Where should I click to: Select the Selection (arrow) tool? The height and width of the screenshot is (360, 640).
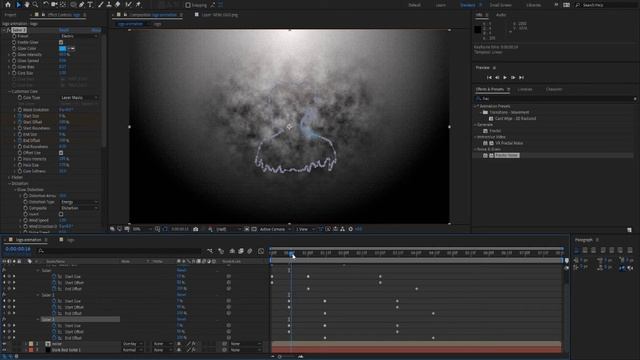coord(18,4)
